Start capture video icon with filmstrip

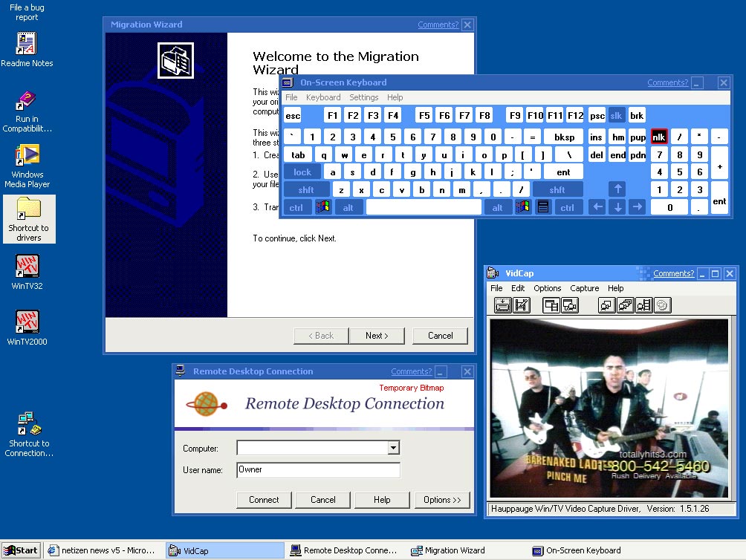coord(643,305)
